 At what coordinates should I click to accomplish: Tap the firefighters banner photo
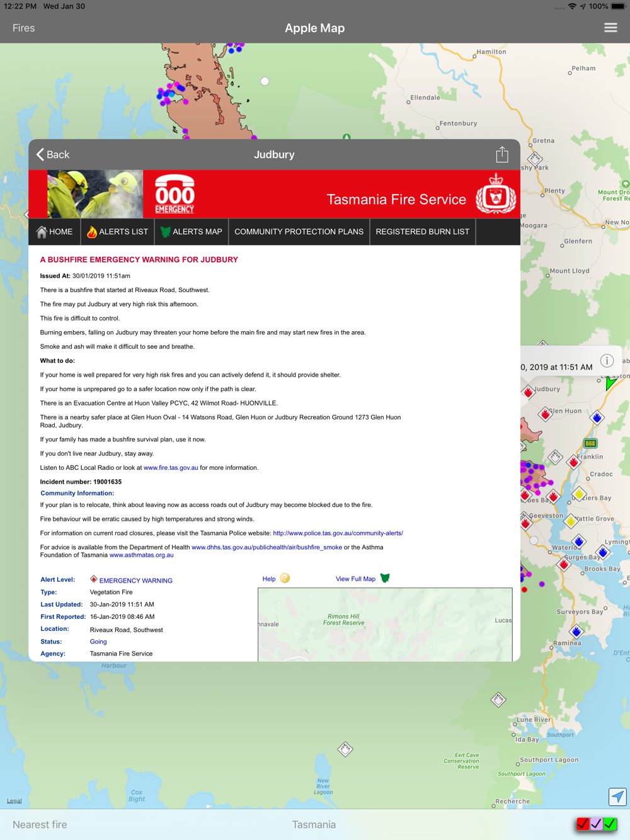[x=95, y=194]
